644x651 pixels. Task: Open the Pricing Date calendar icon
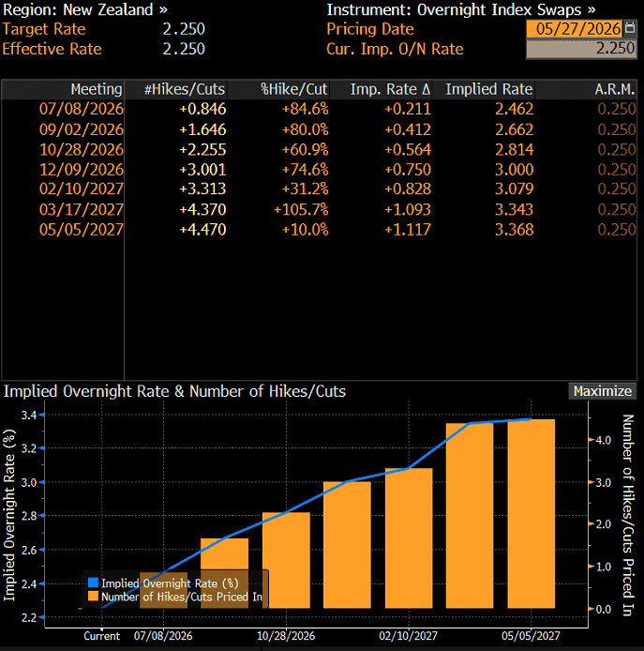click(630, 29)
